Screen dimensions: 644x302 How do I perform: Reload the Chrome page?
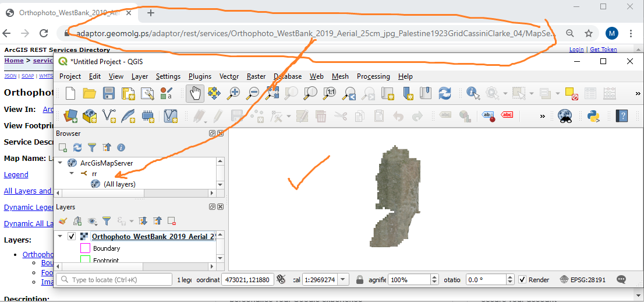tap(44, 33)
